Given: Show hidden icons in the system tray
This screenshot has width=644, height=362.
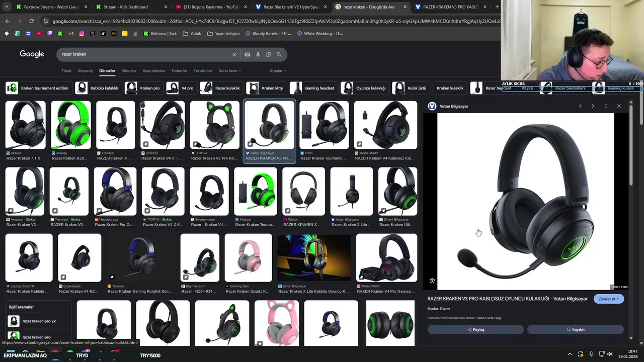Looking at the screenshot, I should click(x=570, y=354).
